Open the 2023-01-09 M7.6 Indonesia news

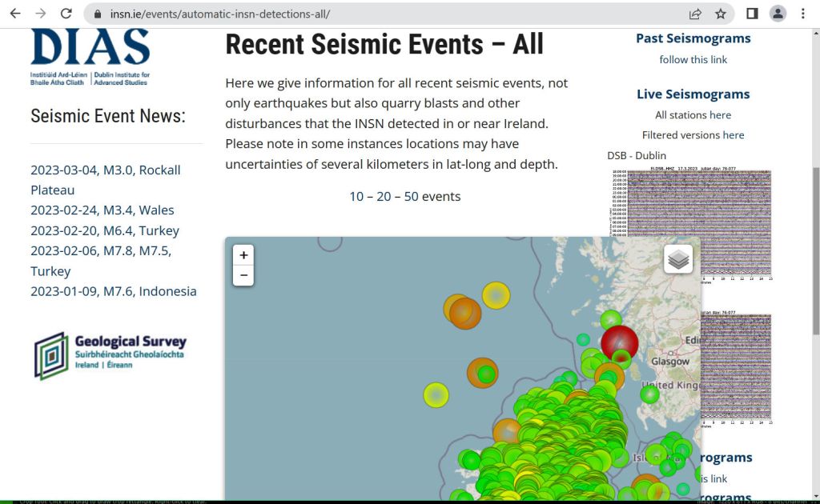point(113,291)
